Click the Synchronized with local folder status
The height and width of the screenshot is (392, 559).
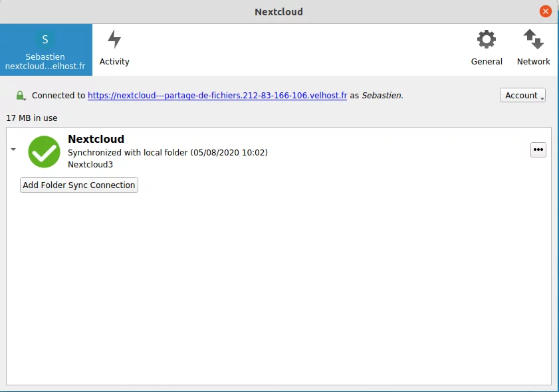168,153
